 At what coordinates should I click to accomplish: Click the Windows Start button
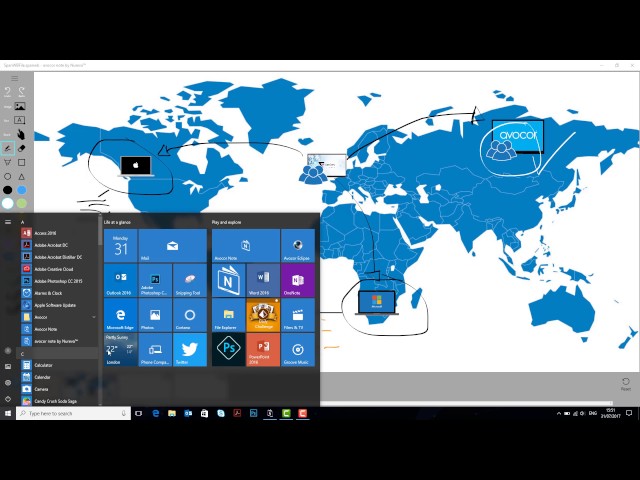(8, 413)
